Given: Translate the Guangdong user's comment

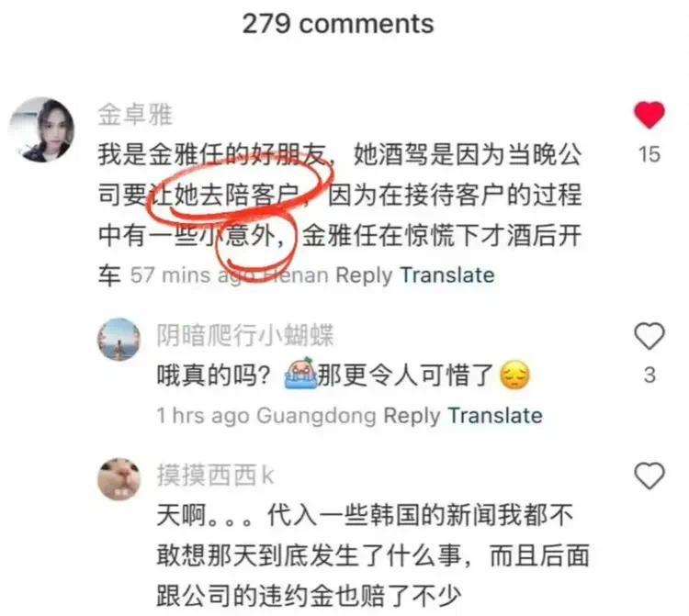Looking at the screenshot, I should pos(495,415).
